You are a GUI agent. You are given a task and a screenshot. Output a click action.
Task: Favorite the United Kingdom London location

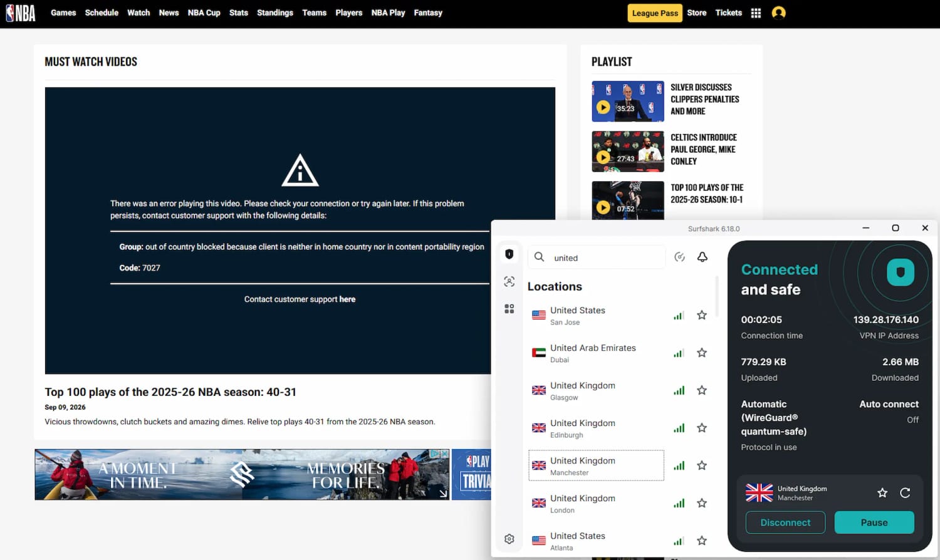702,503
